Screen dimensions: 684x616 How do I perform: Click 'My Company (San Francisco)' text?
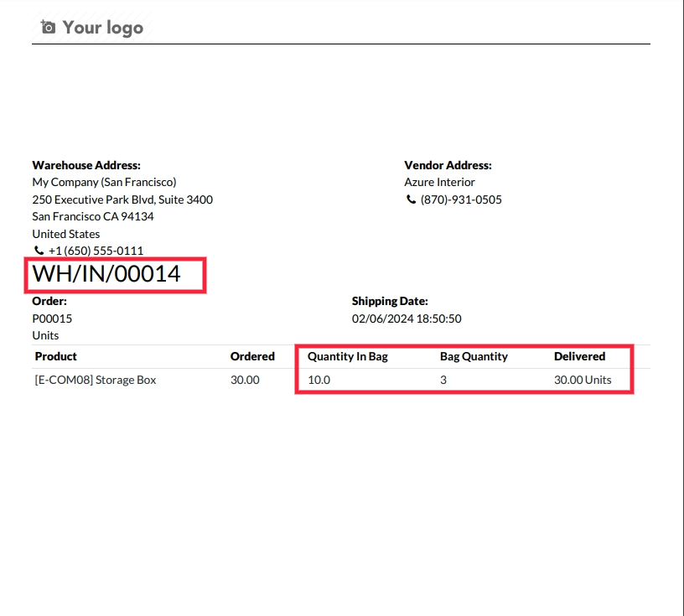(104, 183)
